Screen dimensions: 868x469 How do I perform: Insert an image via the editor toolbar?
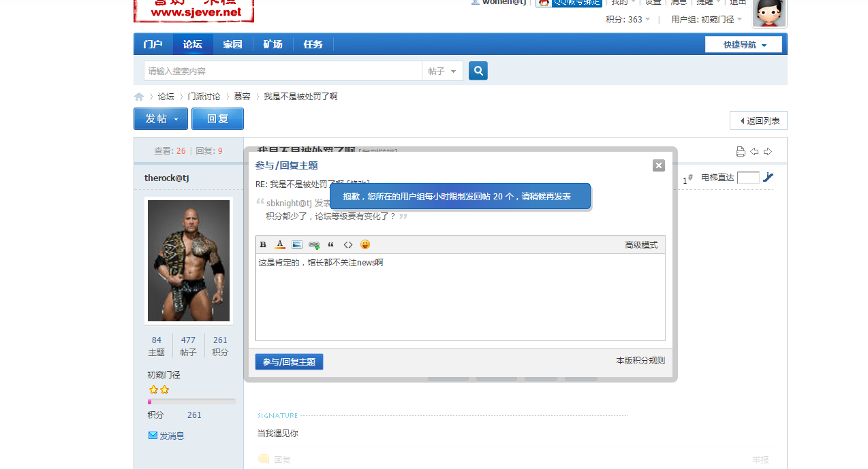tap(297, 245)
